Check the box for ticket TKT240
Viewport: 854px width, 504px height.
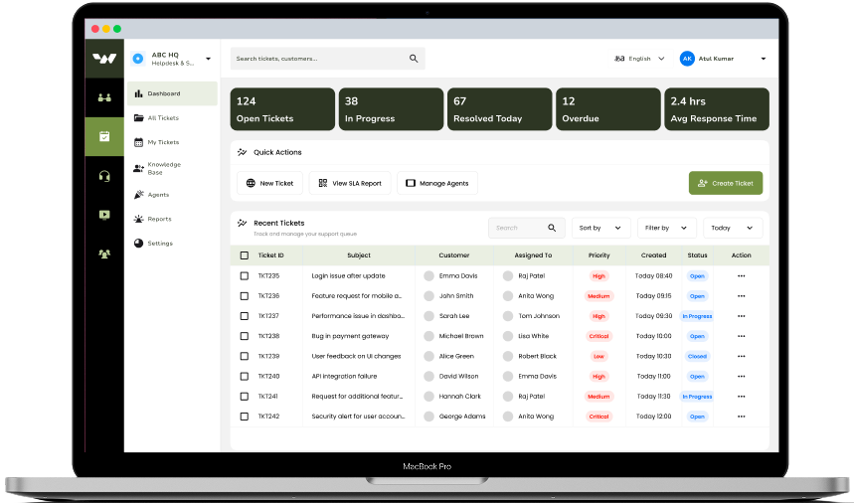click(x=244, y=377)
